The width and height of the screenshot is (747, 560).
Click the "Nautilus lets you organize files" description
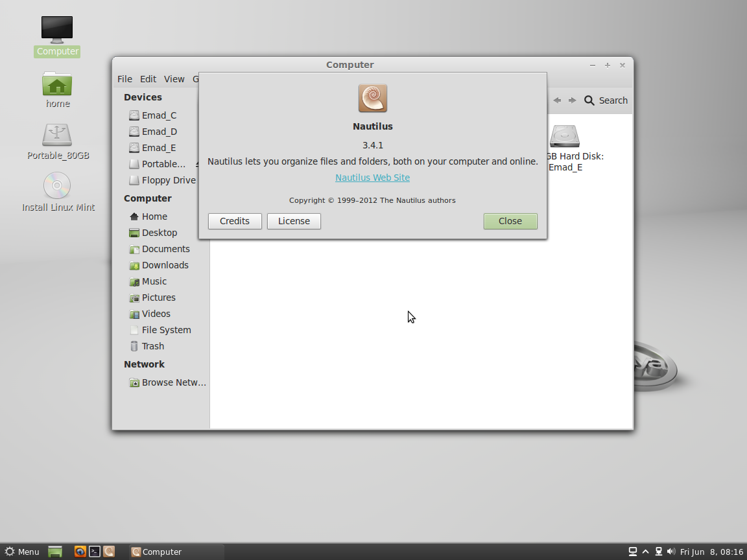pyautogui.click(x=373, y=161)
